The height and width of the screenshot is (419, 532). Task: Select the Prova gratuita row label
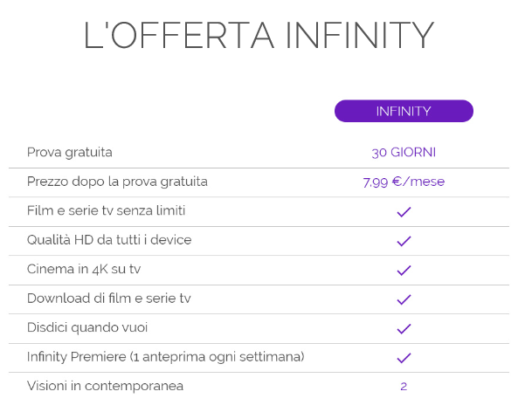tap(70, 153)
